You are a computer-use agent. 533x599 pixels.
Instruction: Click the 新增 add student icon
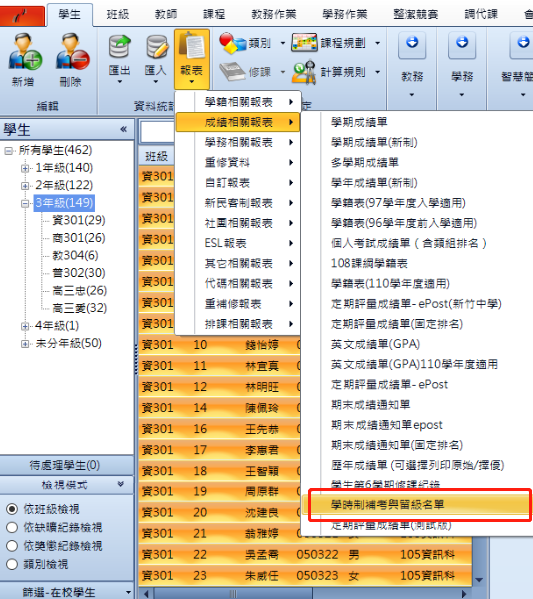point(25,52)
